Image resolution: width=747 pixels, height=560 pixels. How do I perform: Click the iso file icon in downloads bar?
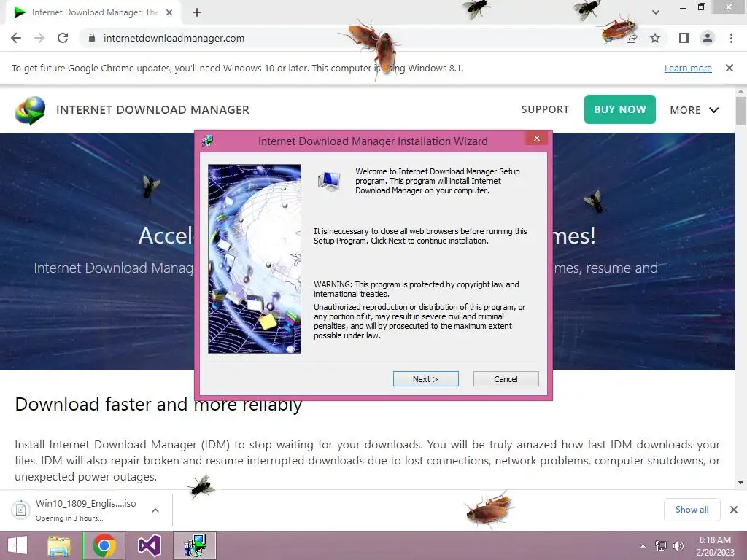pos(20,510)
